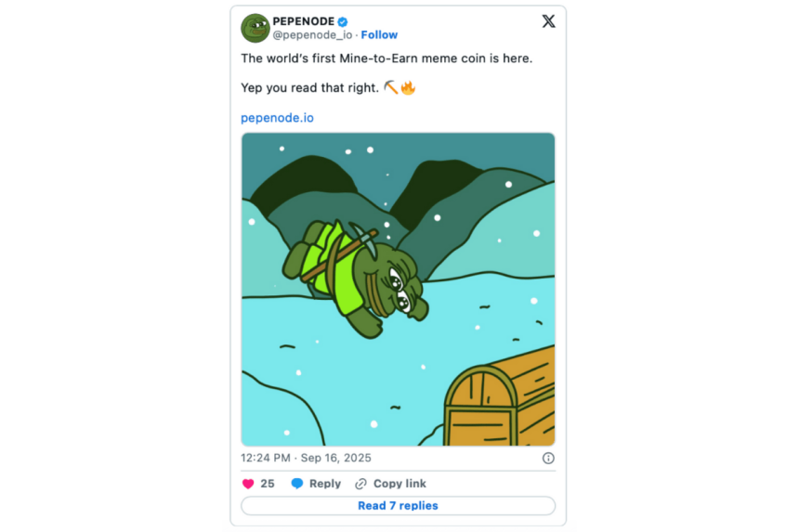Like the post with the heart icon
This screenshot has height=532, width=799.
248,484
